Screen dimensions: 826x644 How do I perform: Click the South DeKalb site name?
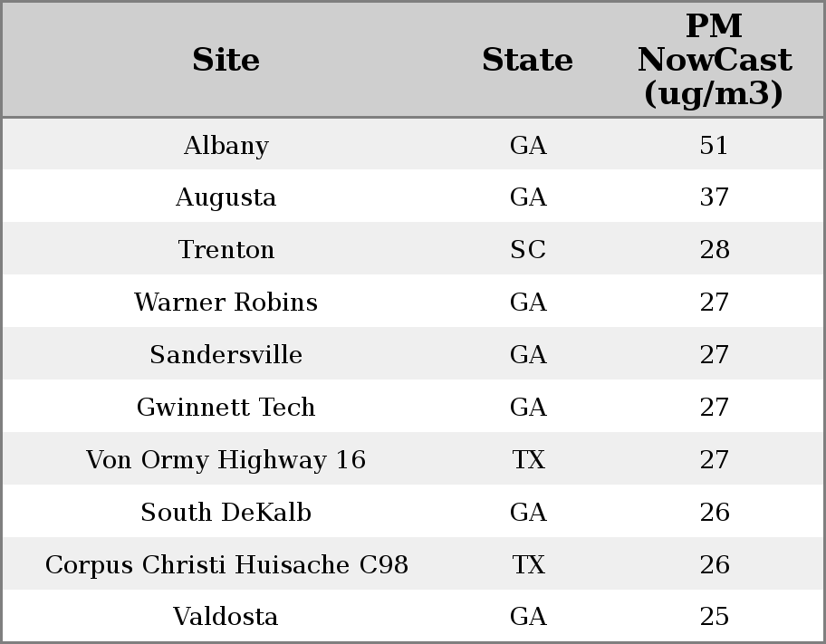(226, 513)
